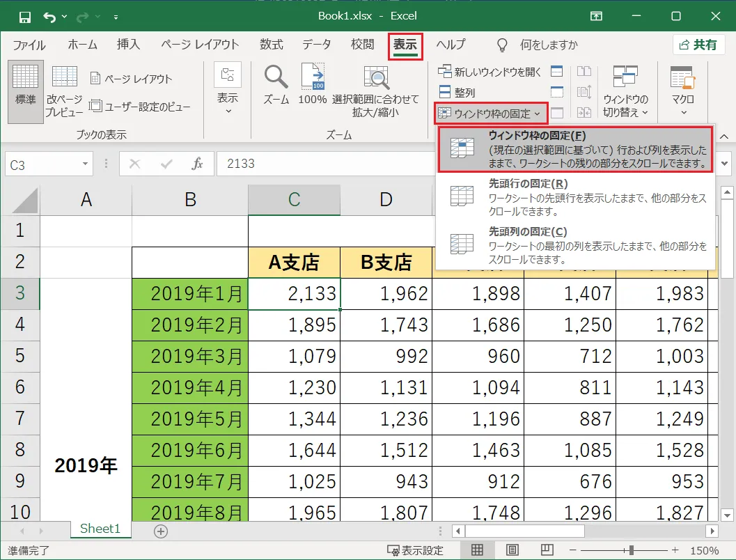736x560 pixels.
Task: Click cell containing 2,133
Action: coord(295,294)
